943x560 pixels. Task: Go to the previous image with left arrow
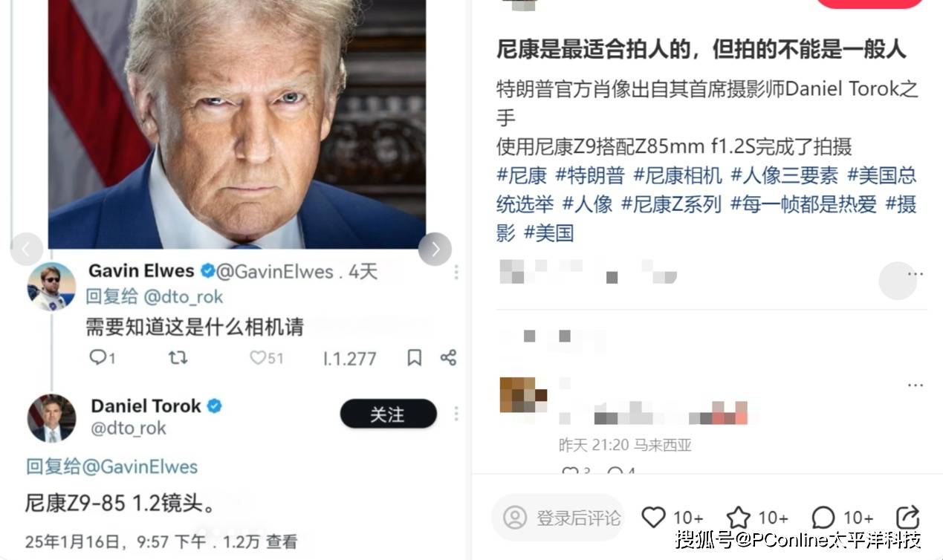pos(27,249)
